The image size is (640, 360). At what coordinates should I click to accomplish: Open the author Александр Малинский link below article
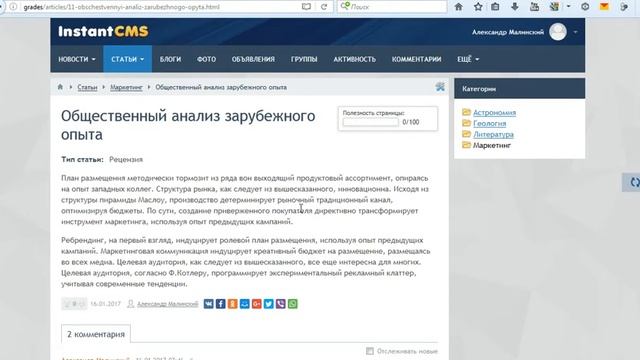coord(167,304)
